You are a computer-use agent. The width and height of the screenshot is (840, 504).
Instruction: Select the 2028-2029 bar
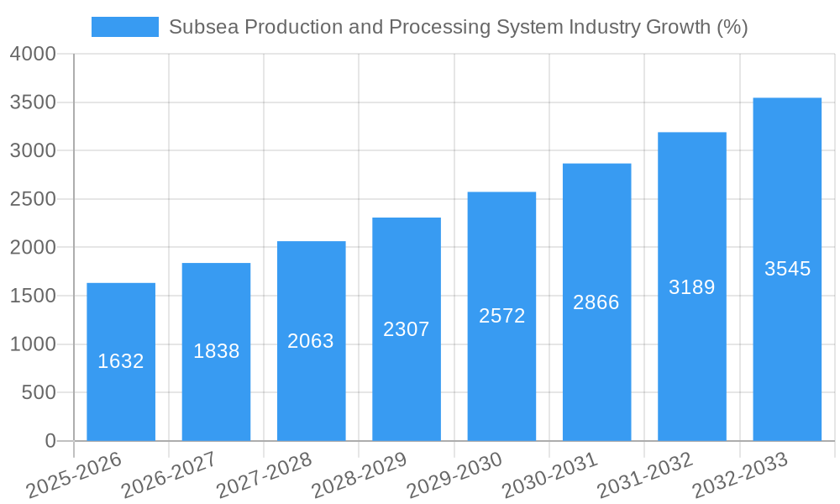(407, 329)
